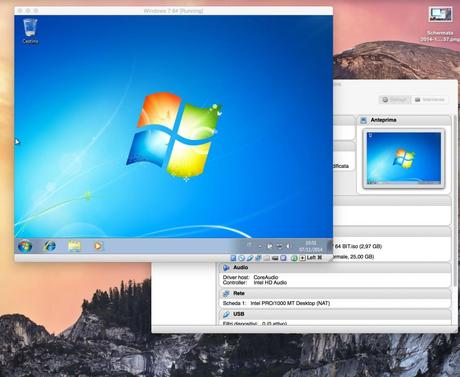The height and width of the screenshot is (377, 460).
Task: Select the '25,00 GB' disk entry text
Action: coord(362,257)
